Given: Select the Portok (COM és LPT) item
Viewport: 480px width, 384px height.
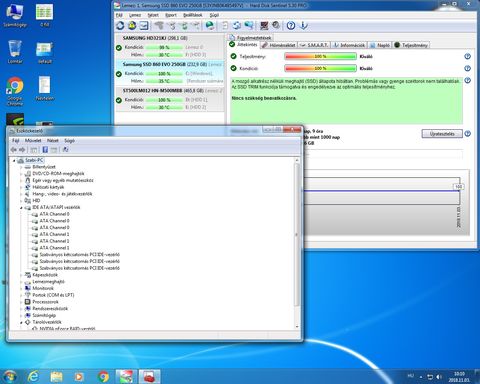Looking at the screenshot, I should click(x=50, y=295).
